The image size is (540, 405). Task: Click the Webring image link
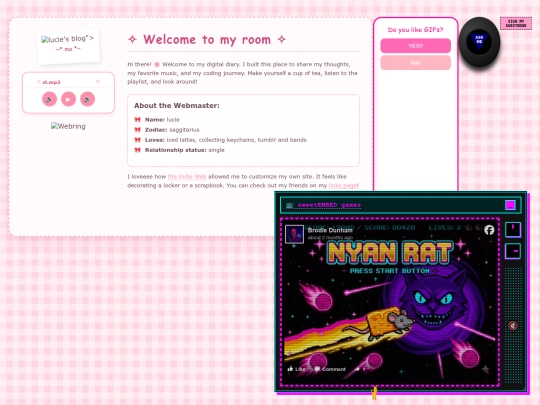click(x=68, y=126)
